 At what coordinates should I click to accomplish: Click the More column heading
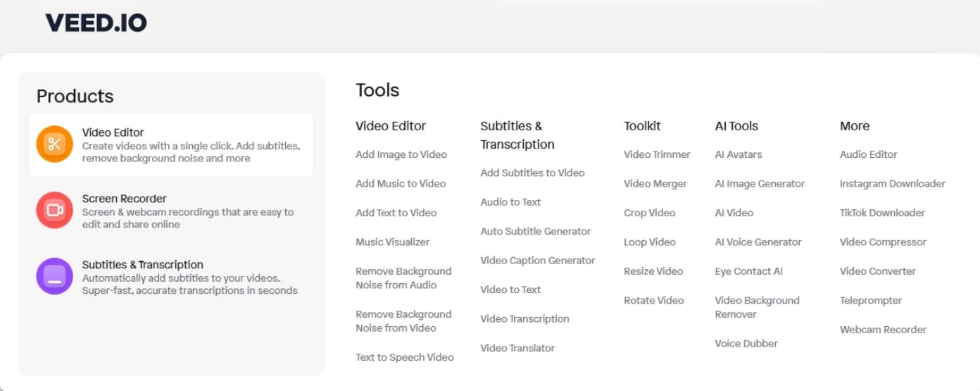click(x=854, y=126)
